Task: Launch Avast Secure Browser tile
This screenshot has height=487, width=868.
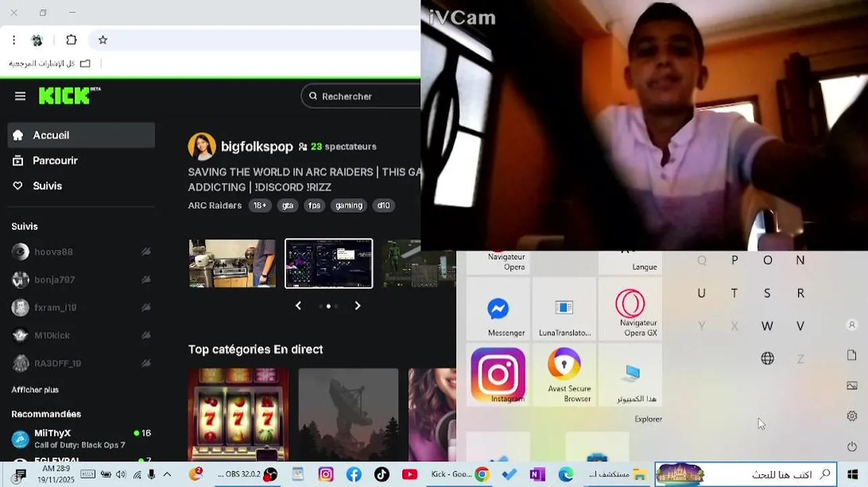Action: click(x=564, y=374)
